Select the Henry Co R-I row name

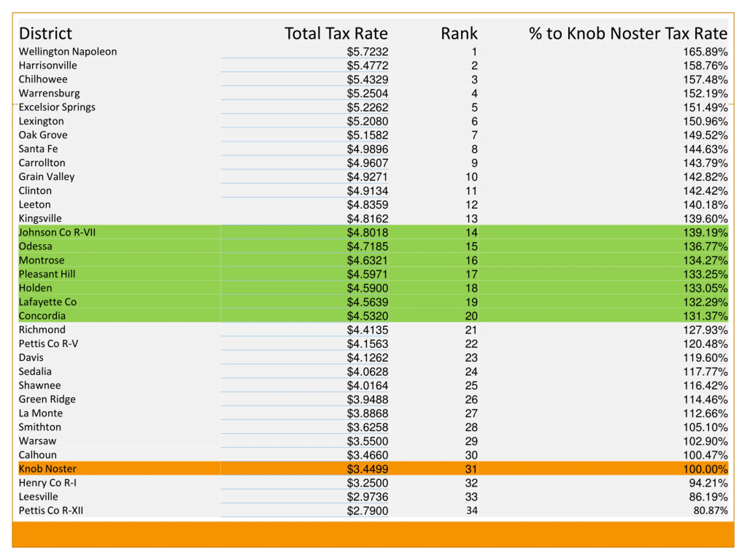[47, 483]
